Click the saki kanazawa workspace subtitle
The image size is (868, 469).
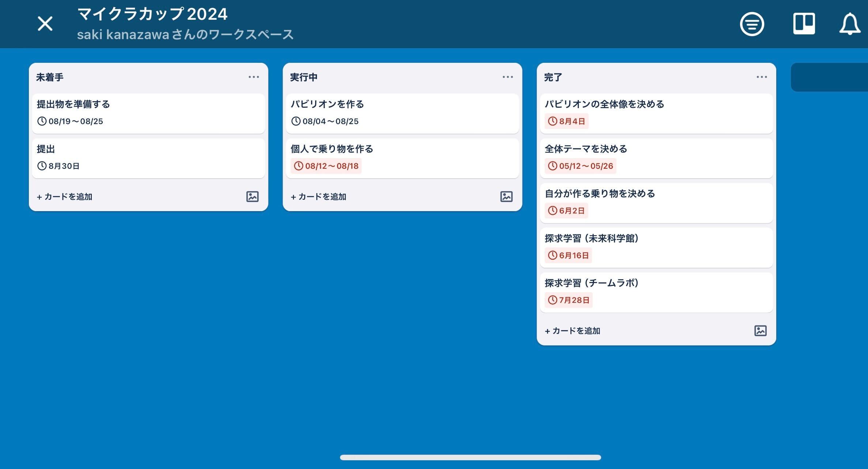[x=185, y=35]
